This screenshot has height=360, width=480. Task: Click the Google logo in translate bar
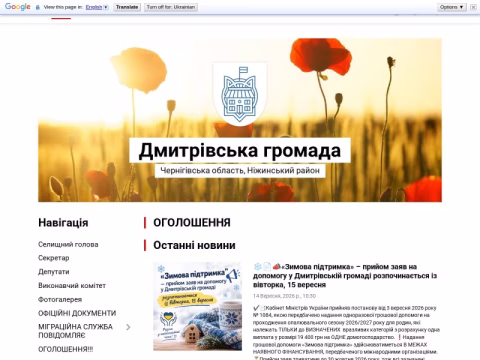18,7
